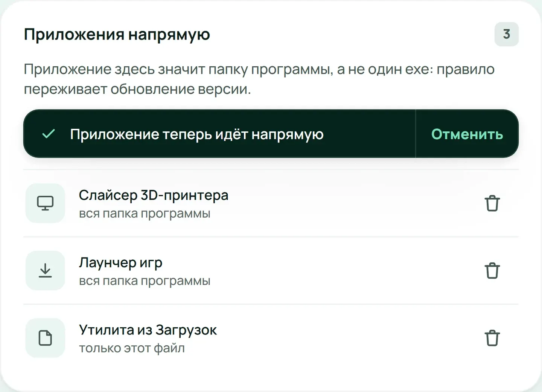Select the Утилита из Загрузок entry name

148,330
